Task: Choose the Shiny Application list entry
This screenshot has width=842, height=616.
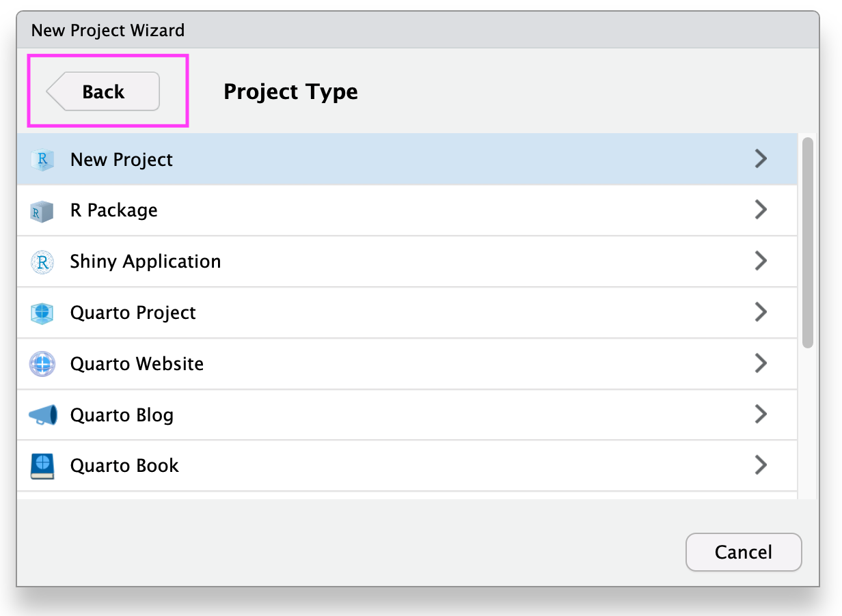Action: 145,262
